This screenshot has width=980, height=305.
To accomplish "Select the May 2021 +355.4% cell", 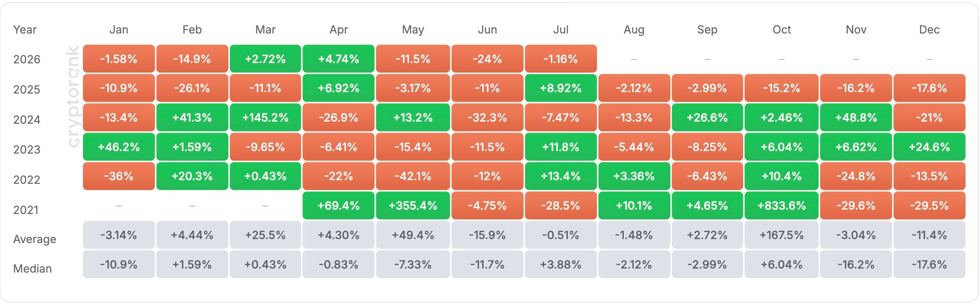I will [413, 206].
